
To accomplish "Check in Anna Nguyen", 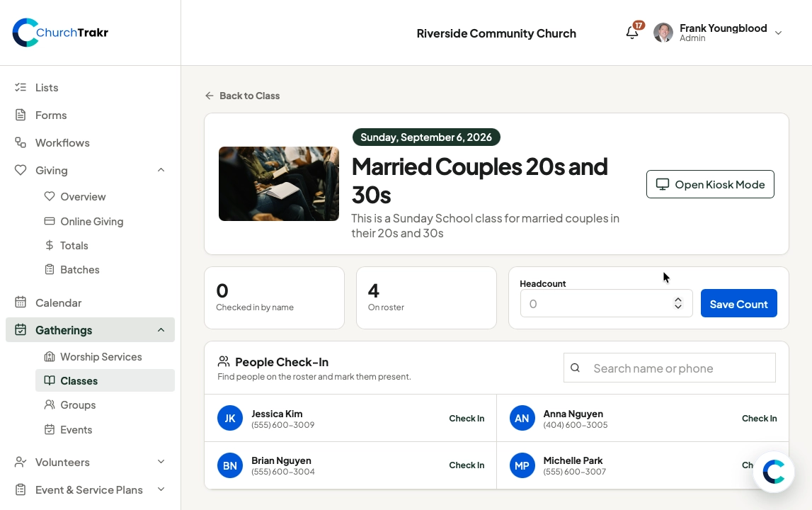I will 759,418.
